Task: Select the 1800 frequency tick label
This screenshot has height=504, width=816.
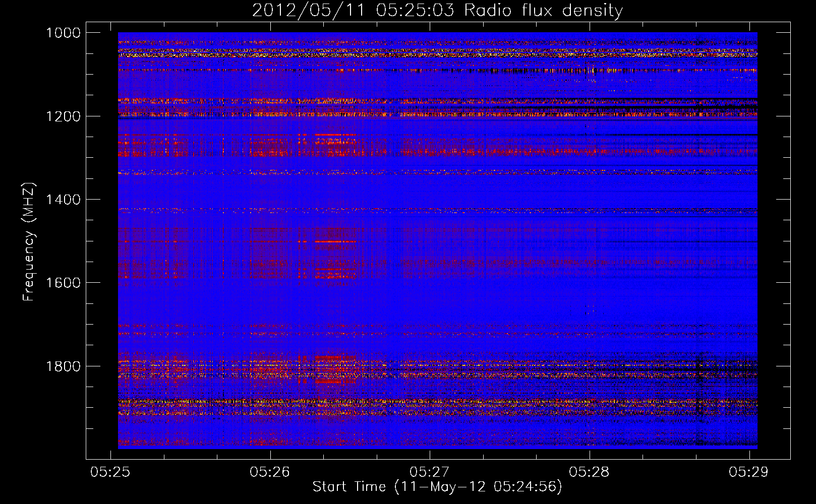Action: point(63,366)
